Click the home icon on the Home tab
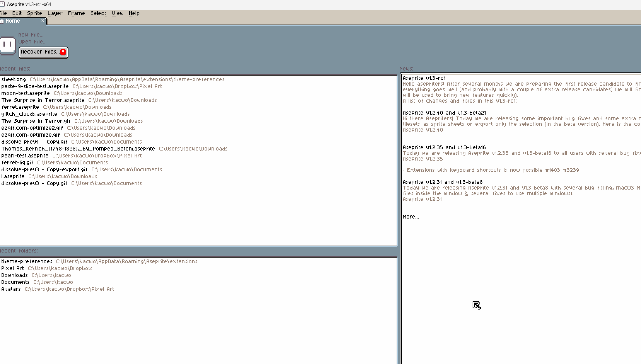 pyautogui.click(x=2, y=21)
